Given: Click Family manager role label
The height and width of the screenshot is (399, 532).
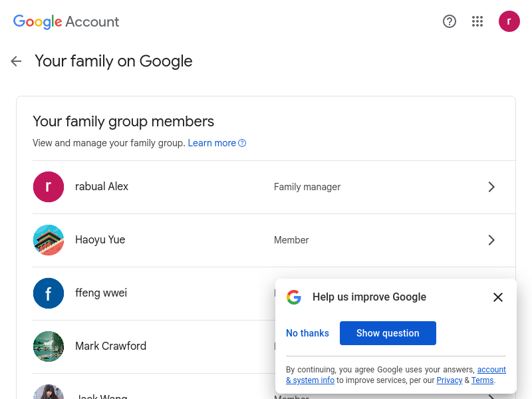Looking at the screenshot, I should coord(307,187).
